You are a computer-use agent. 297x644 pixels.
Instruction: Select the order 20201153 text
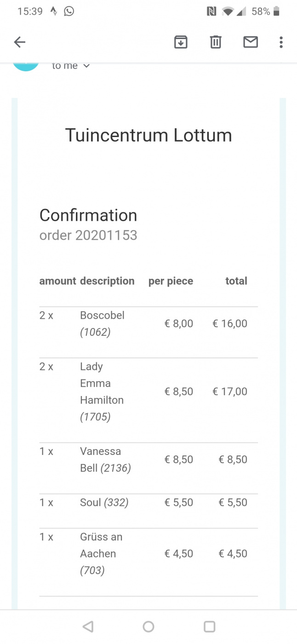coord(88,236)
